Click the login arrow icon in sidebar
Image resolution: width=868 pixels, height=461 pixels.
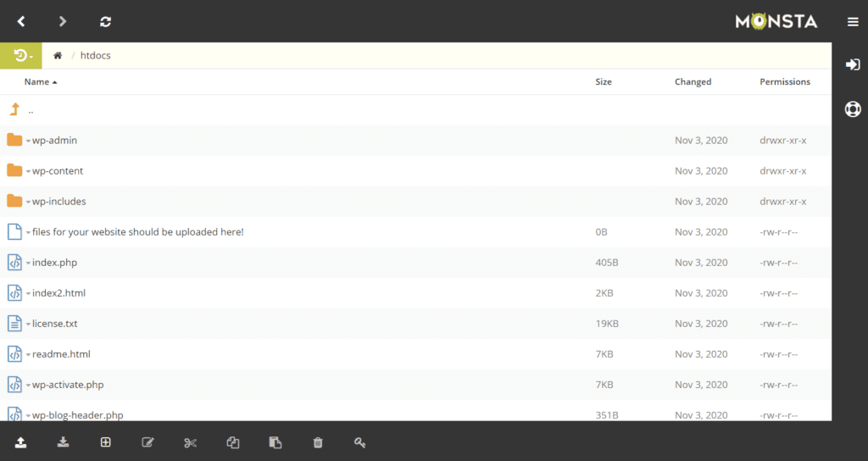click(x=853, y=64)
